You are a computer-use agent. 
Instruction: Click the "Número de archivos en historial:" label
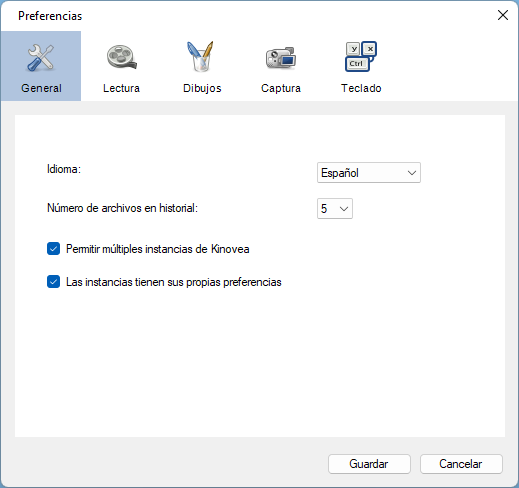122,208
